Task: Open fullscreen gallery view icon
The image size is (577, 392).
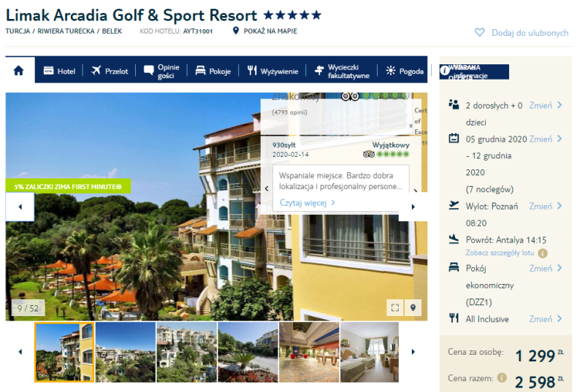Action: [x=395, y=308]
